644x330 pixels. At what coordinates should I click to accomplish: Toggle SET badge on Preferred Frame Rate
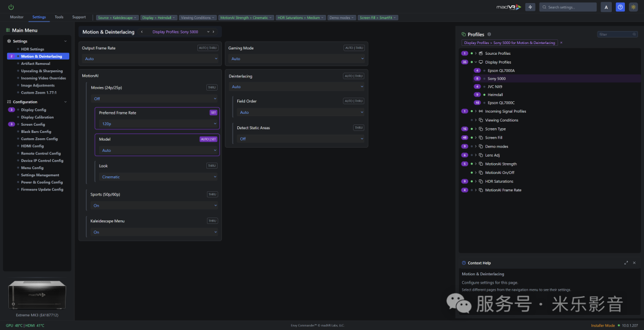pyautogui.click(x=213, y=113)
